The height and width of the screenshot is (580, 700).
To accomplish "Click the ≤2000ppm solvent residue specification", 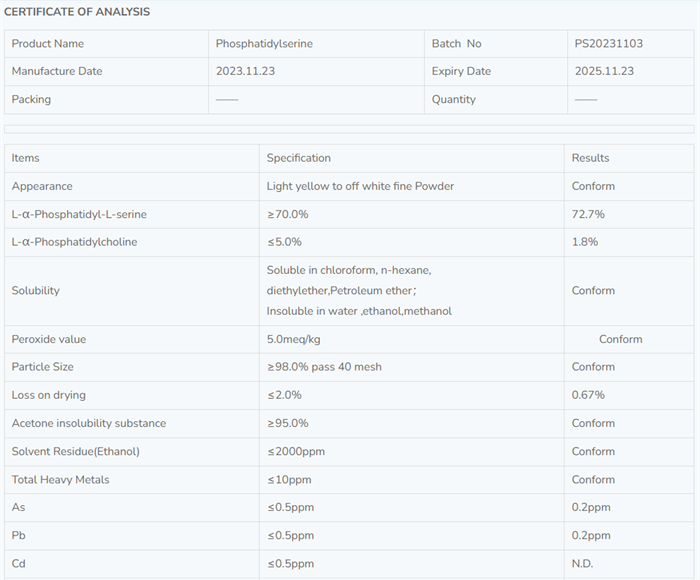I will (295, 451).
